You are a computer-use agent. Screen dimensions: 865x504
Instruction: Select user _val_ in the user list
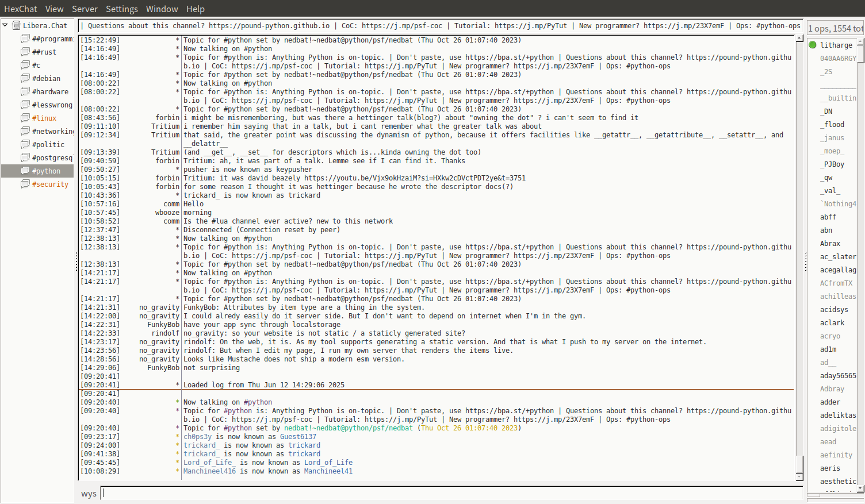click(x=830, y=191)
